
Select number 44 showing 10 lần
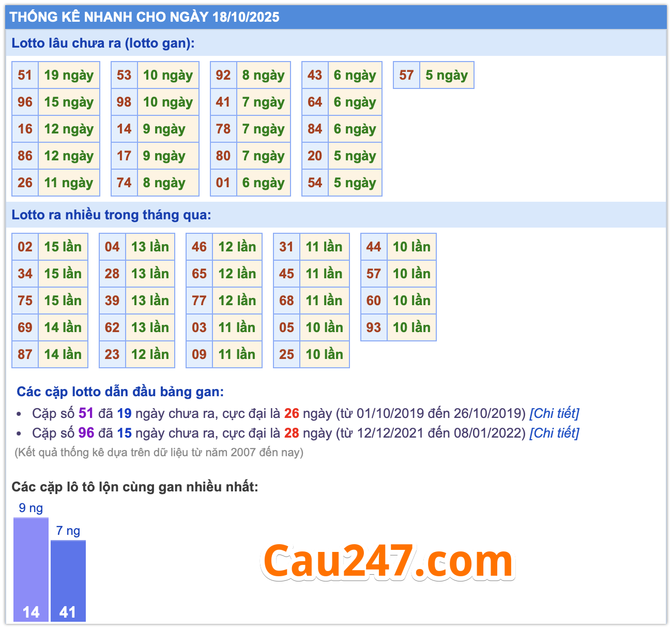coord(374,247)
